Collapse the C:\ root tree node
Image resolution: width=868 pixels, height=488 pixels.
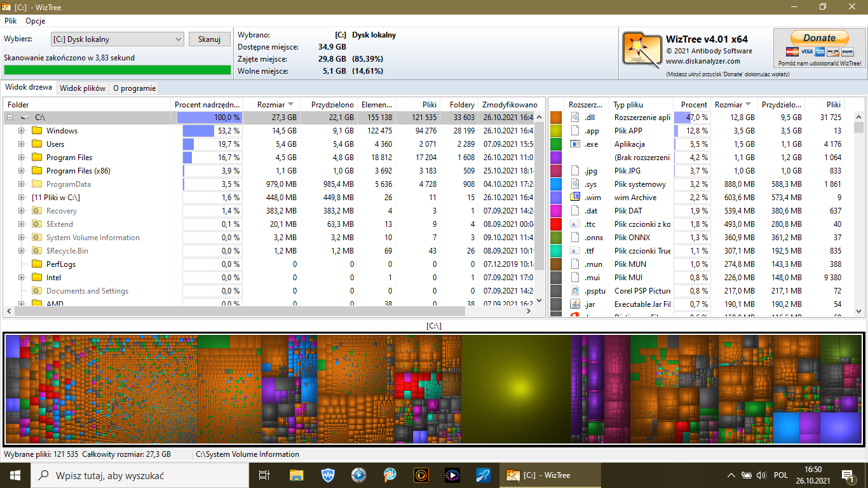tap(10, 118)
